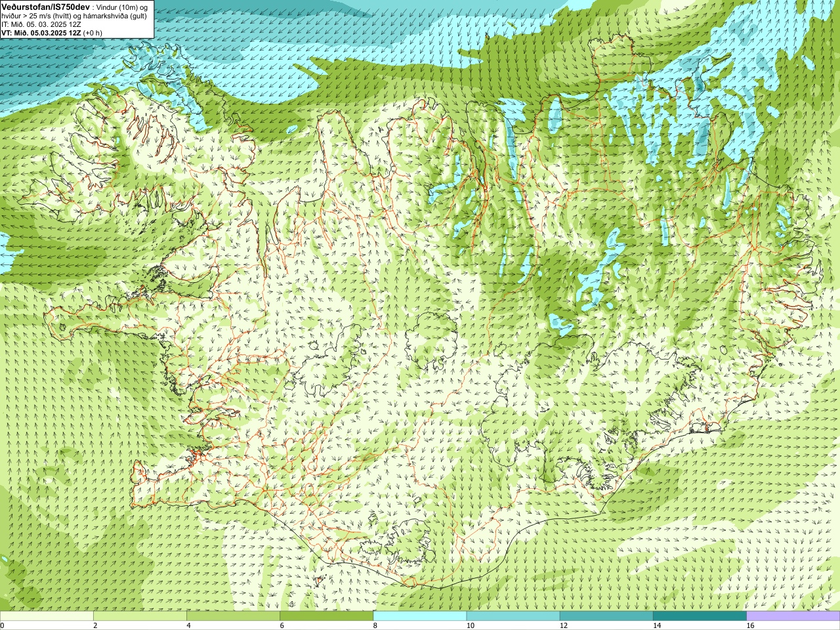The height and width of the screenshot is (630, 840).
Task: Select the medium green 4–6 legend swatch
Action: pyautogui.click(x=233, y=616)
